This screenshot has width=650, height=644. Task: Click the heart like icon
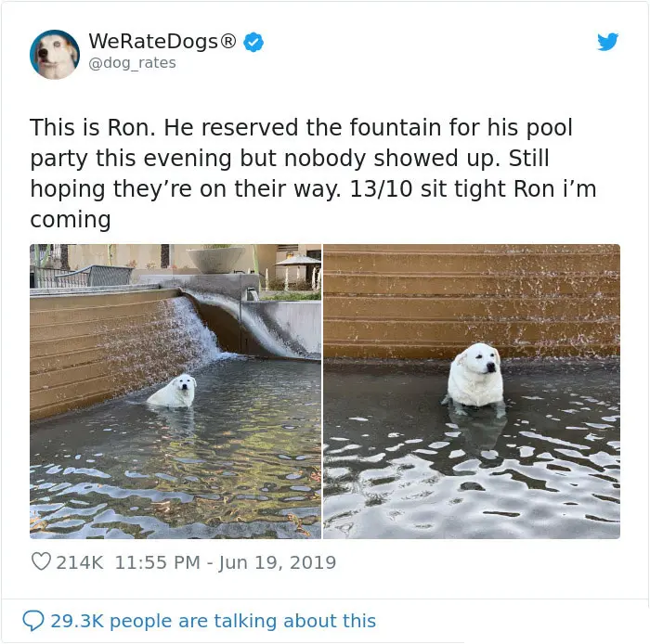[41, 561]
